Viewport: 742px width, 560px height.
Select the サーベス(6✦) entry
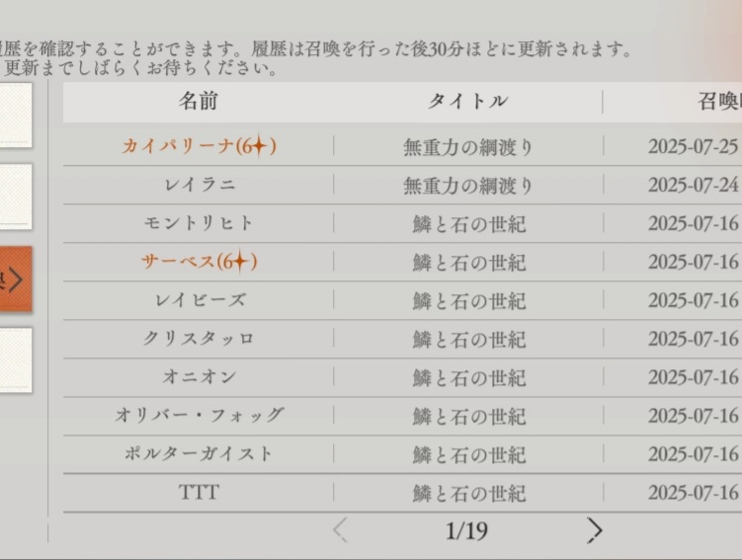(x=199, y=262)
